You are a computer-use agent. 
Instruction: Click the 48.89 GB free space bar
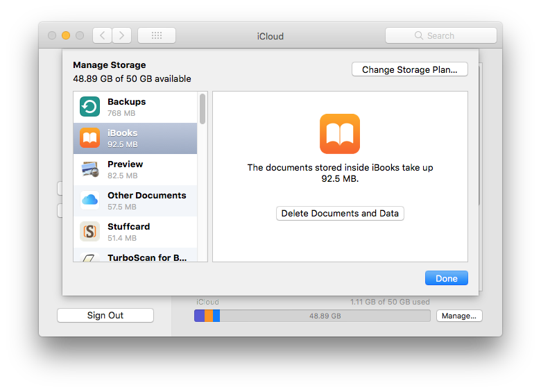tap(325, 316)
